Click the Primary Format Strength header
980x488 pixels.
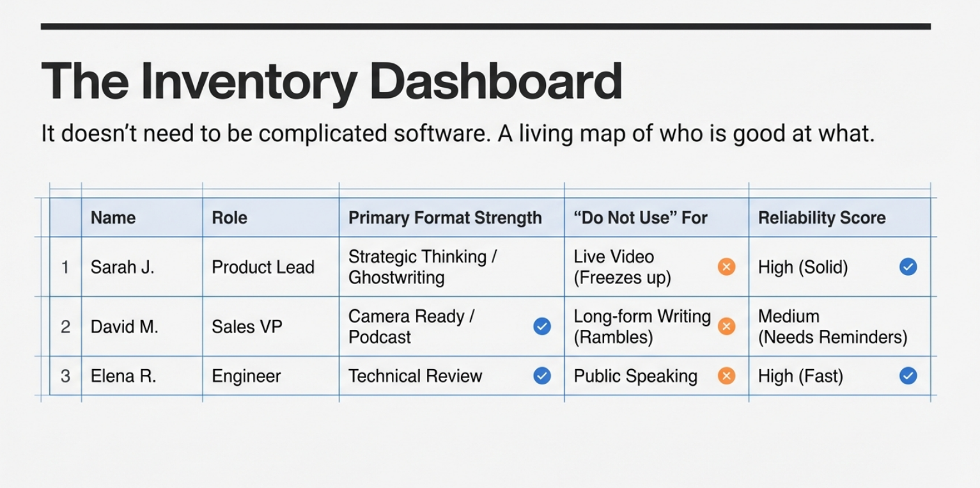coord(445,218)
